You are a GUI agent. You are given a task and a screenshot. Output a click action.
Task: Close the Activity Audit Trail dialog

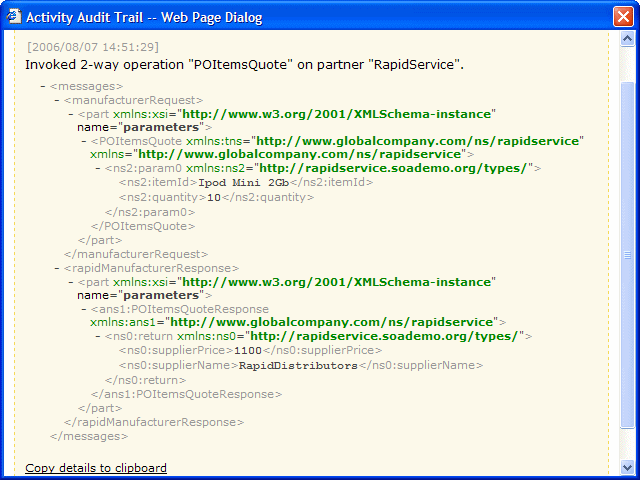click(x=623, y=17)
